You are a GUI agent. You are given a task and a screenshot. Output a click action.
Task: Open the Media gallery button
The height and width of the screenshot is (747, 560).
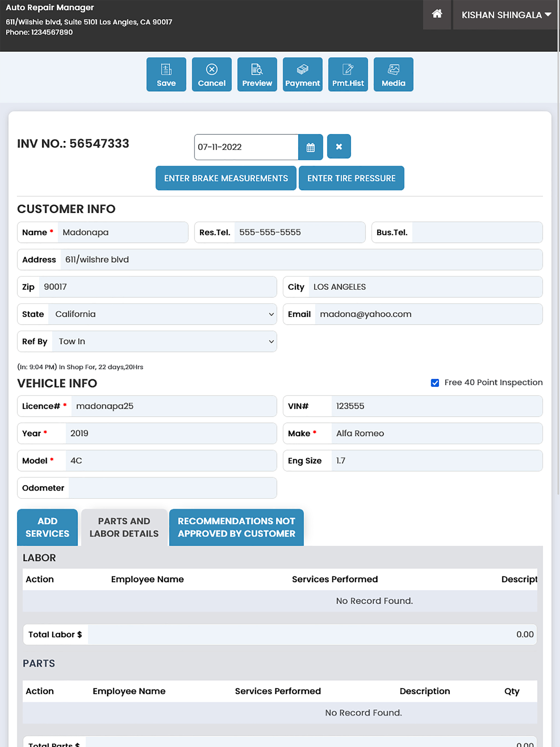coord(393,74)
